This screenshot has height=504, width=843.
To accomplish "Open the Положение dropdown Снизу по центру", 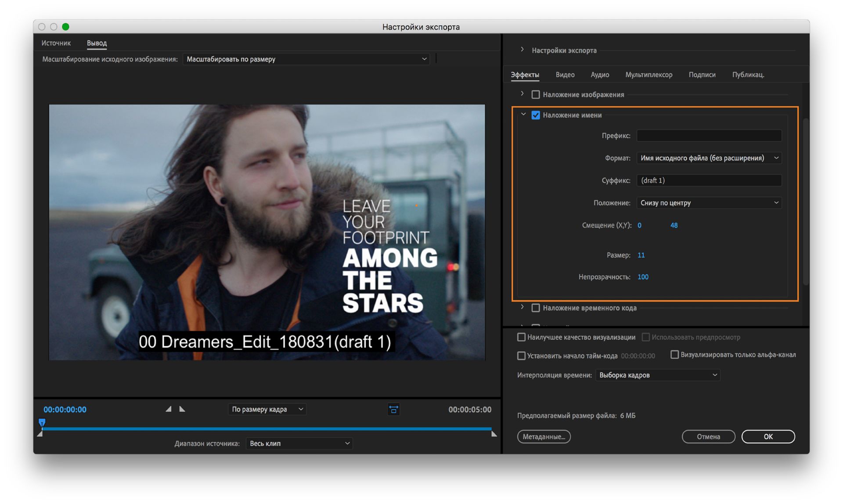I will [x=709, y=203].
